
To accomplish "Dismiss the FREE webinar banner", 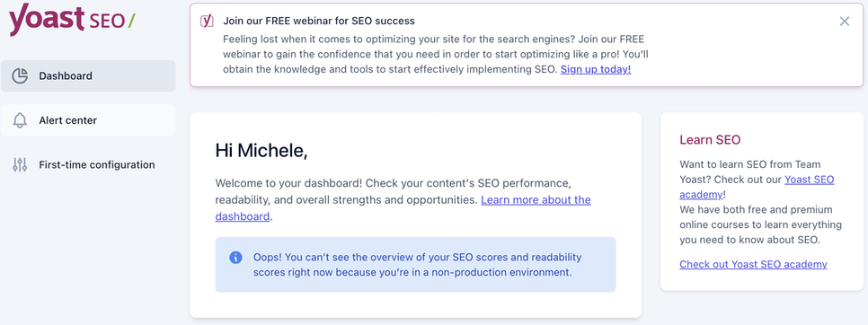I will [845, 21].
